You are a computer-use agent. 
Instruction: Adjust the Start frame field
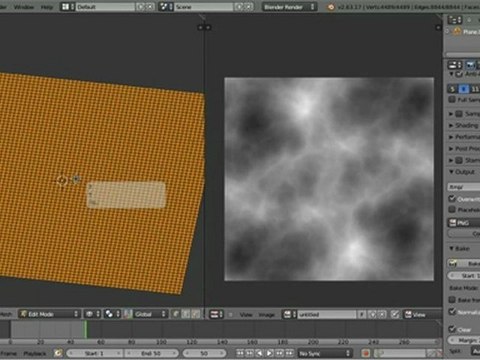click(95, 353)
